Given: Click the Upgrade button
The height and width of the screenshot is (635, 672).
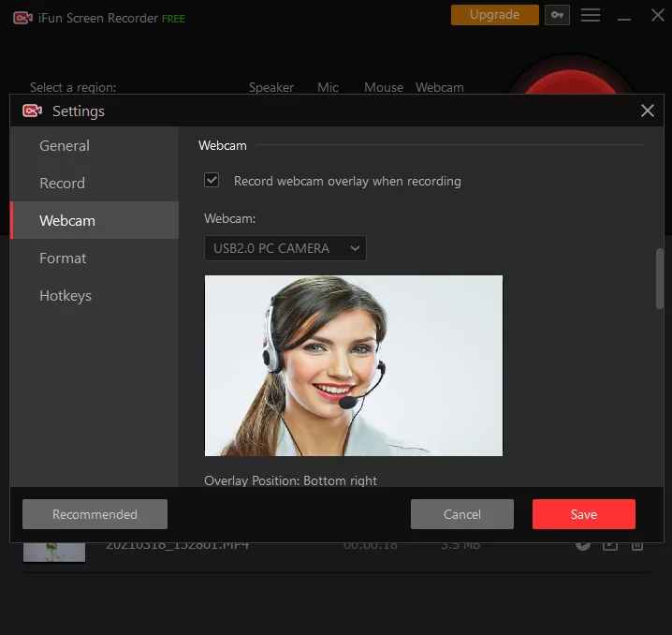Looking at the screenshot, I should pos(494,15).
